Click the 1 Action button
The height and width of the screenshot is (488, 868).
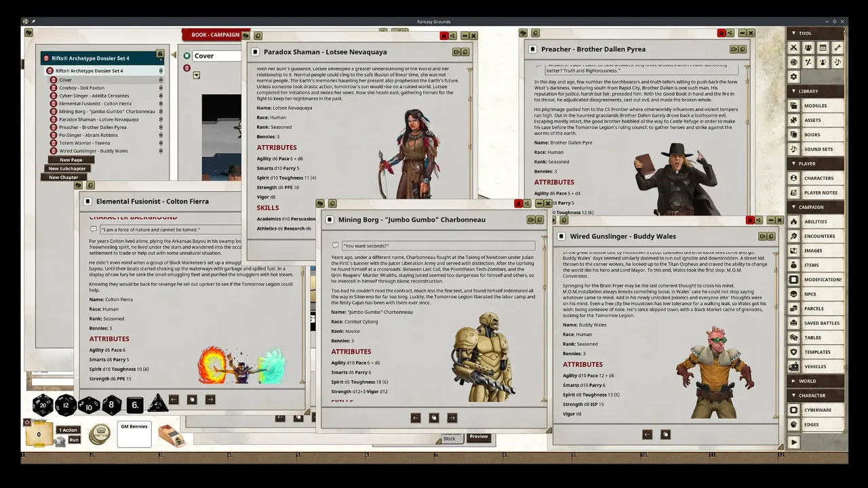click(68, 430)
